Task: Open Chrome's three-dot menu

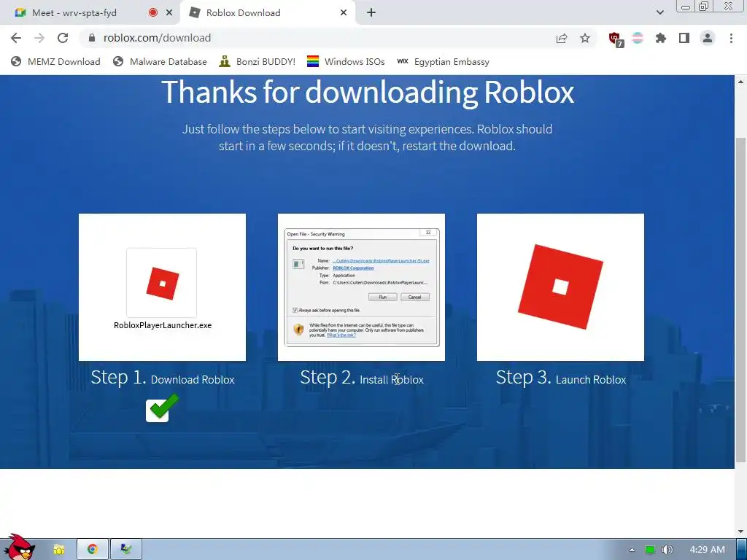Action: pyautogui.click(x=731, y=38)
